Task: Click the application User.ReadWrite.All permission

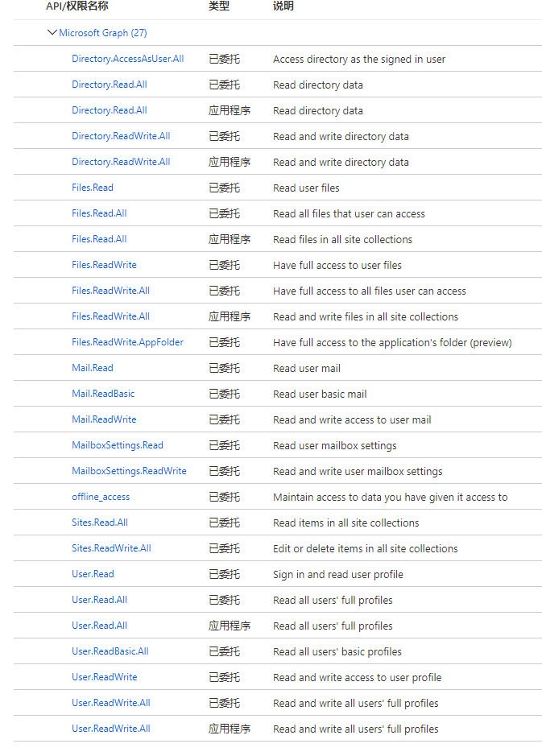Action: (112, 729)
